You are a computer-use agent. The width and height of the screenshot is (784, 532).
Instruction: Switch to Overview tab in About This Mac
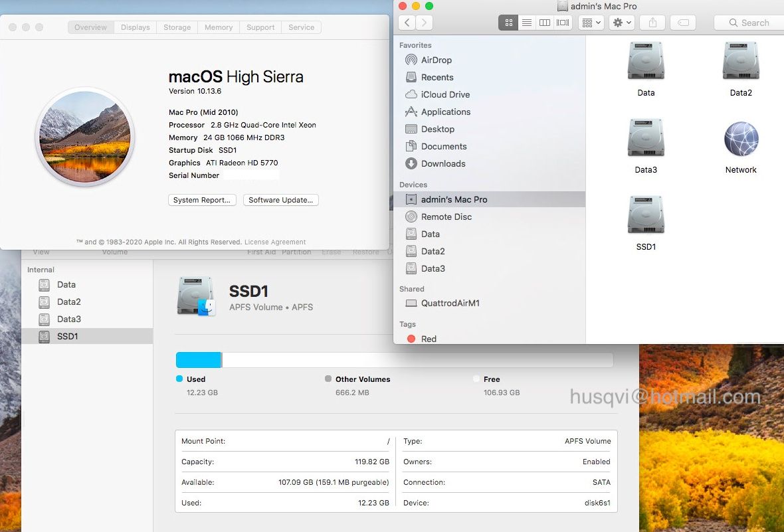90,27
